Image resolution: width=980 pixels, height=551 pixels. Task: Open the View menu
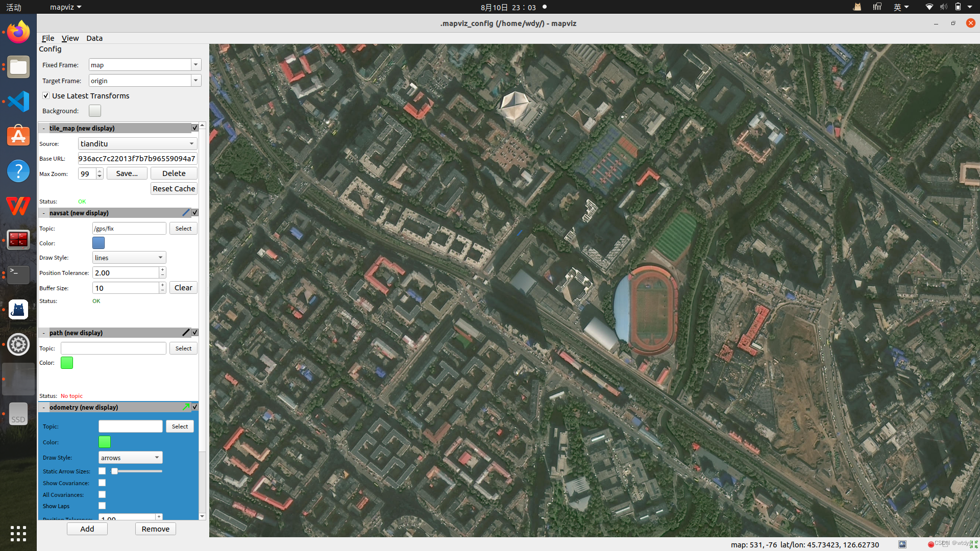[x=70, y=38]
